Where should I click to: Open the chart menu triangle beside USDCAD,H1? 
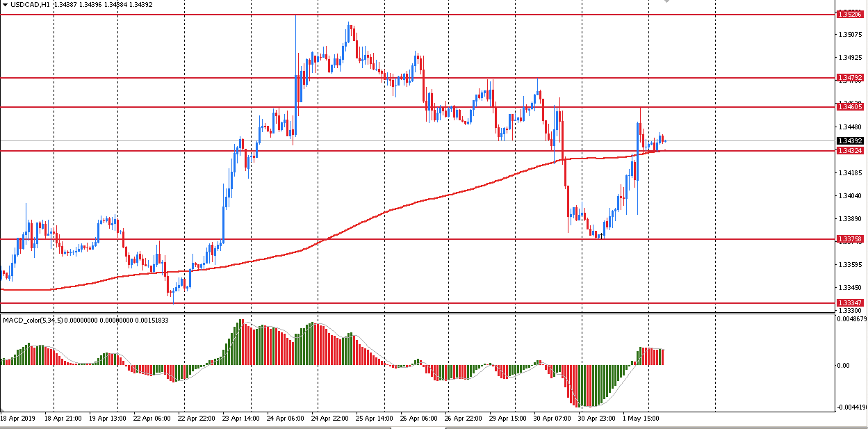coord(5,4)
